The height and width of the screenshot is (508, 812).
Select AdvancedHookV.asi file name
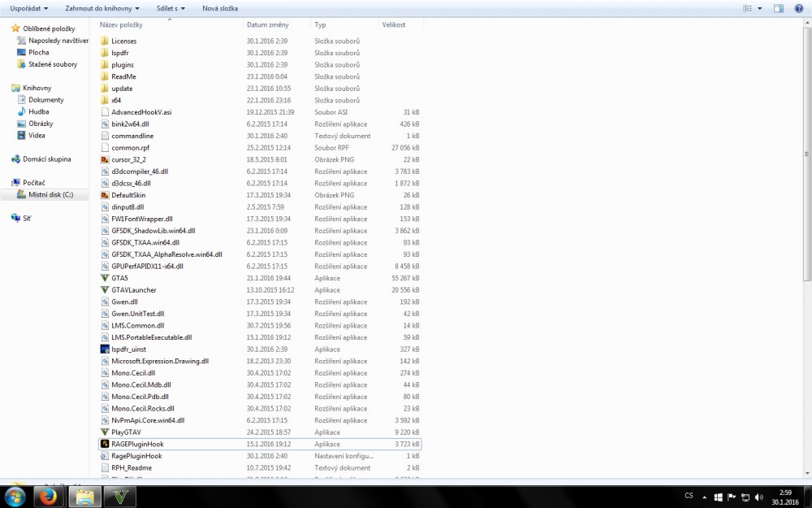click(x=141, y=112)
